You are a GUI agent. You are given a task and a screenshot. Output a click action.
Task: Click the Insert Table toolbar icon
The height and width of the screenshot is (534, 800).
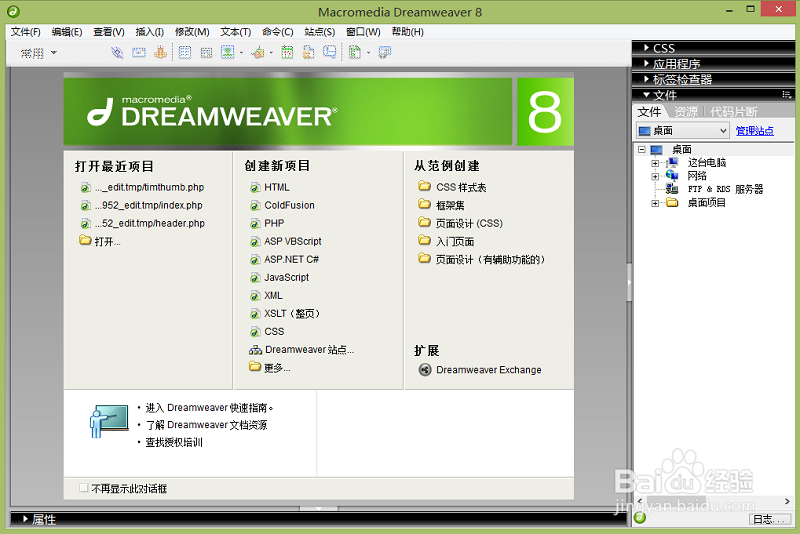pos(185,53)
